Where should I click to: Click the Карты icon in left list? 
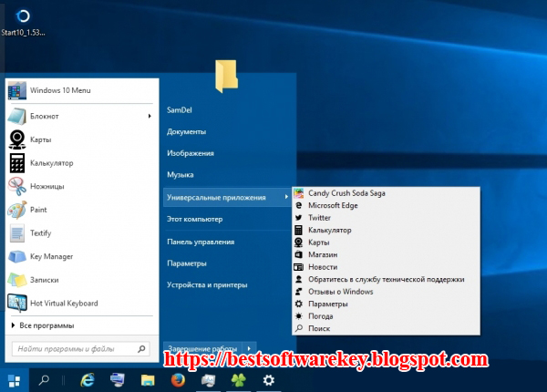pos(17,139)
